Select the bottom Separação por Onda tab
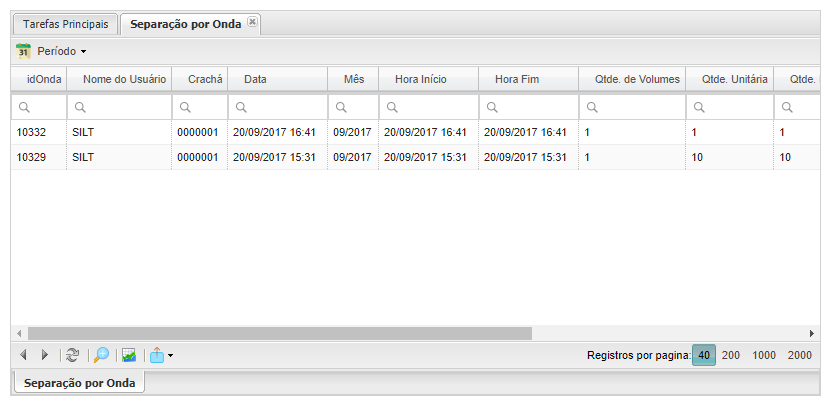 [x=79, y=383]
